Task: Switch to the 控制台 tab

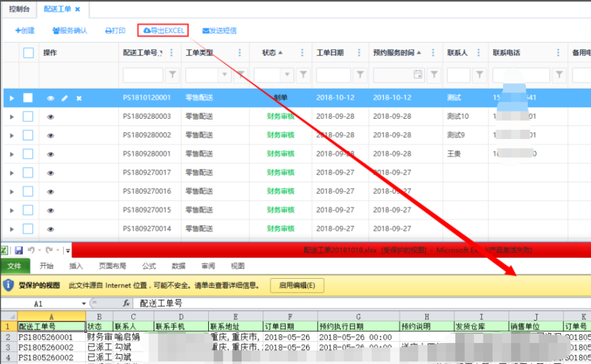Action: point(19,9)
